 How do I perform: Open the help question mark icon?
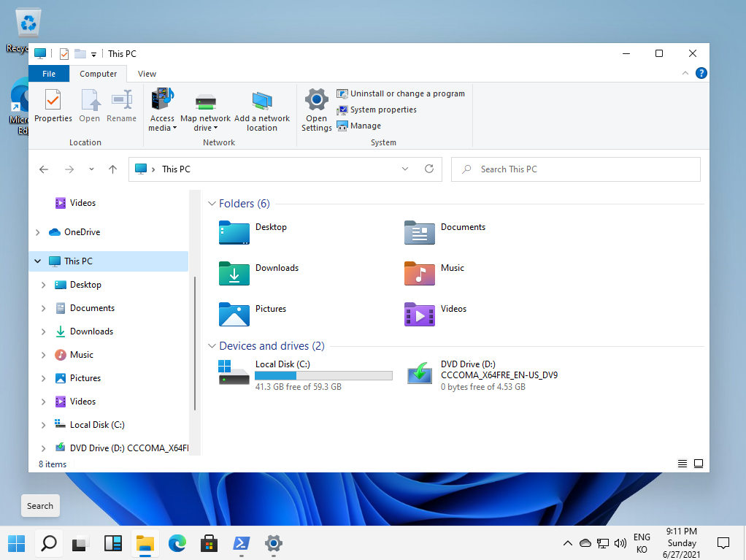click(x=701, y=73)
